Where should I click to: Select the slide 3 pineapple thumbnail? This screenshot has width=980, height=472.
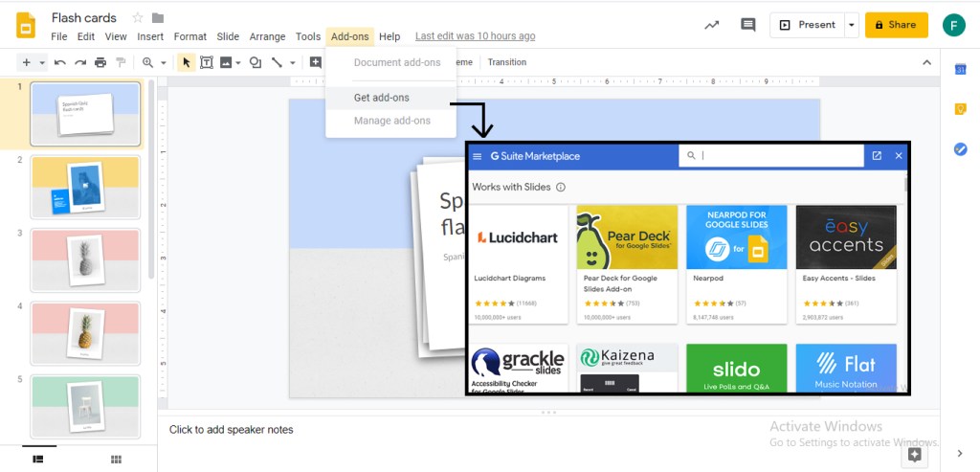click(x=85, y=258)
